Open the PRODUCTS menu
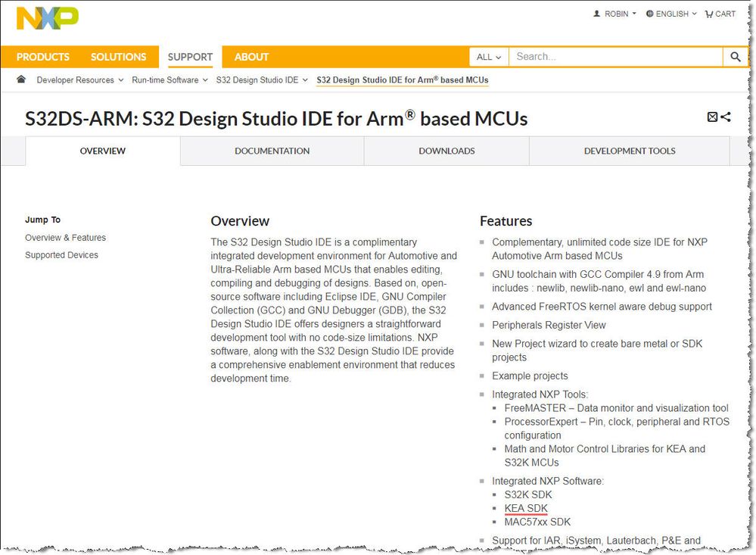 43,57
